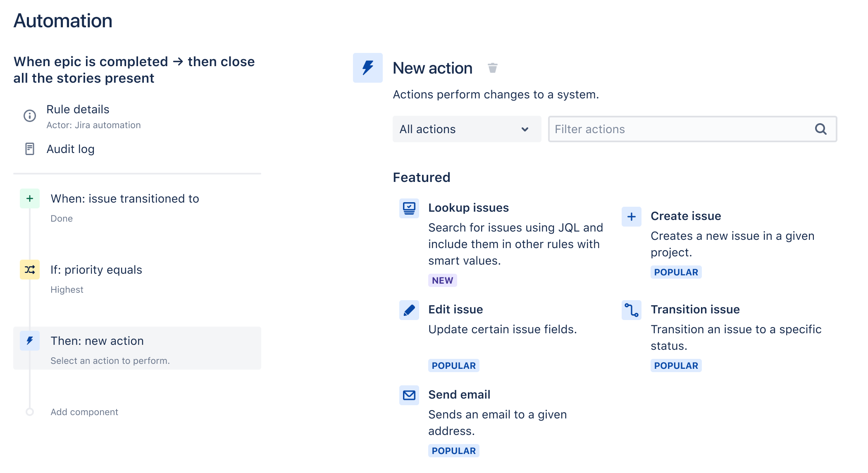Click the Create issue plus icon
Screen dimensions: 868x473
click(x=631, y=216)
